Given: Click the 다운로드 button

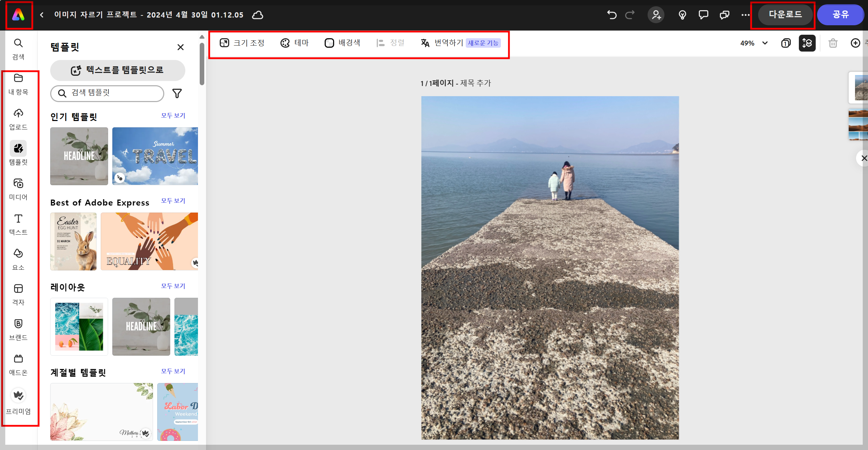Looking at the screenshot, I should [785, 15].
